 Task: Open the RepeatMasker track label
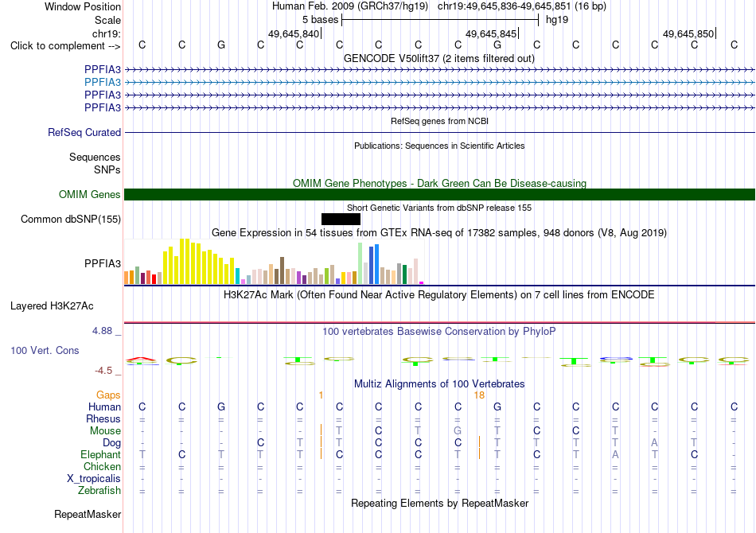tap(88, 515)
